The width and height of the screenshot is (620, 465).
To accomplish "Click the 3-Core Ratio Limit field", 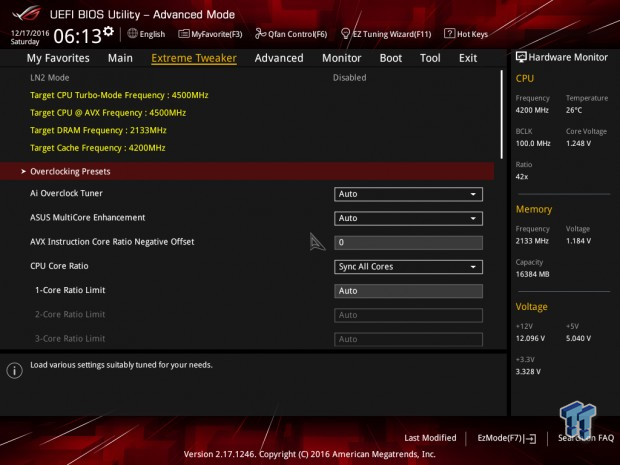I will pyautogui.click(x=408, y=339).
